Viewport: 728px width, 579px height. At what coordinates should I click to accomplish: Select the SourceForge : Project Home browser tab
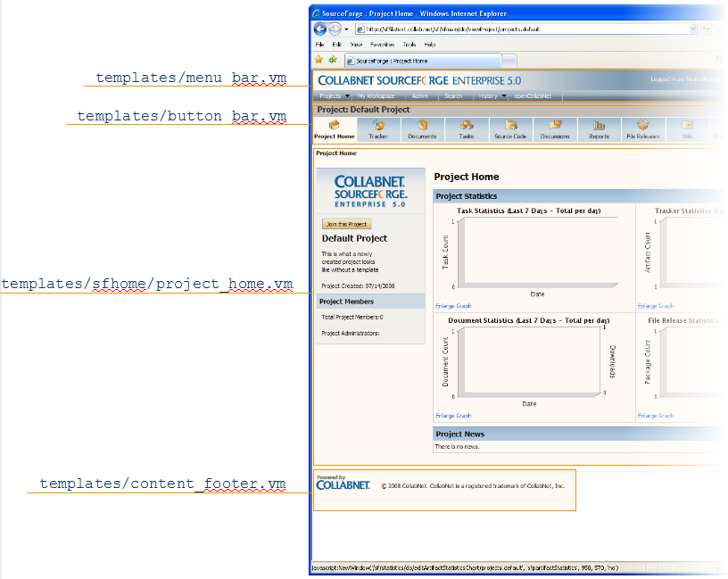pyautogui.click(x=423, y=61)
